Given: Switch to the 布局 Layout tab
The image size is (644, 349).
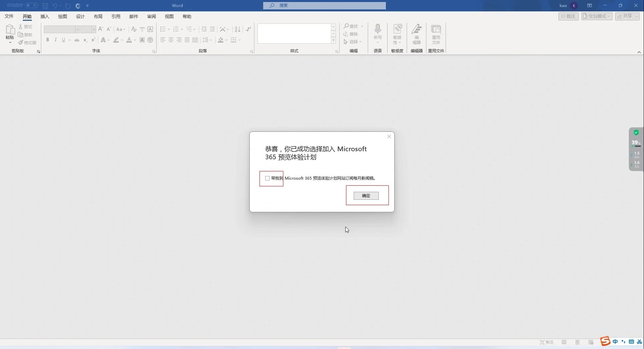Looking at the screenshot, I should 98,16.
